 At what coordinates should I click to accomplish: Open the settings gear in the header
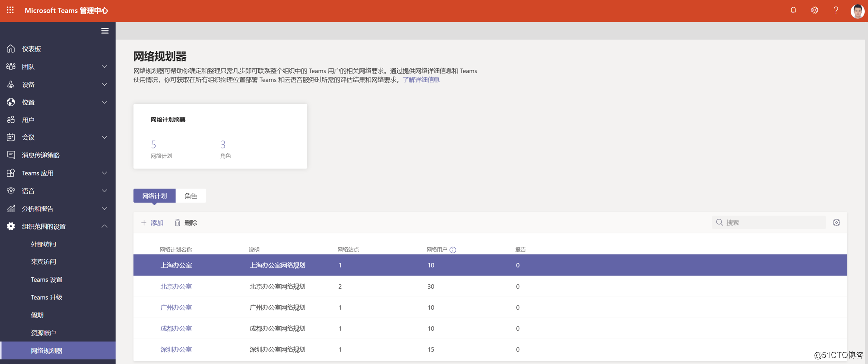815,10
